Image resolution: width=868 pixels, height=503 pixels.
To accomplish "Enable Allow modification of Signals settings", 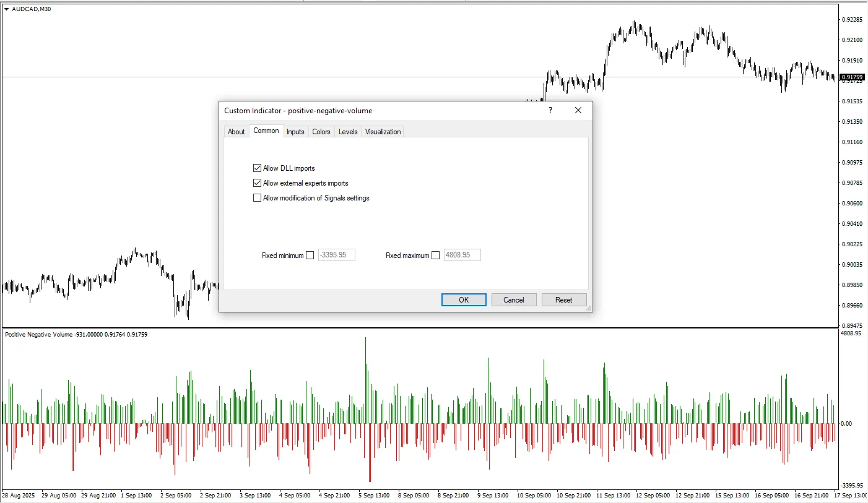I will [258, 198].
